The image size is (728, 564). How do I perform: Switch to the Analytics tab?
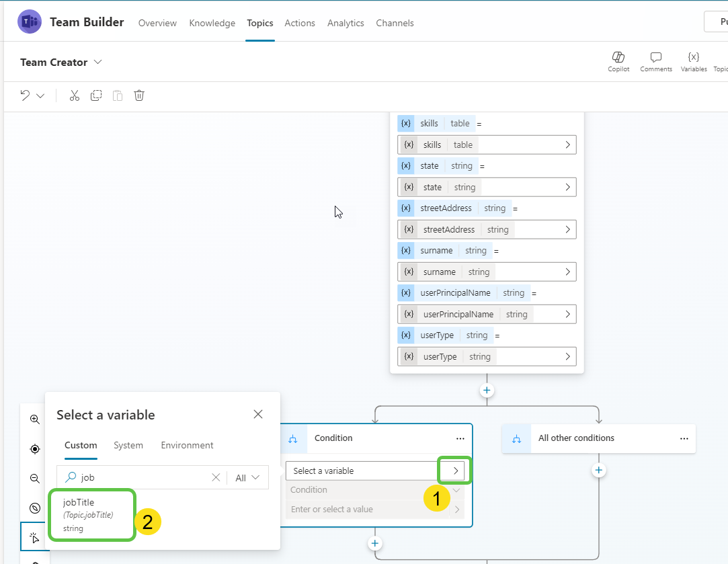346,23
